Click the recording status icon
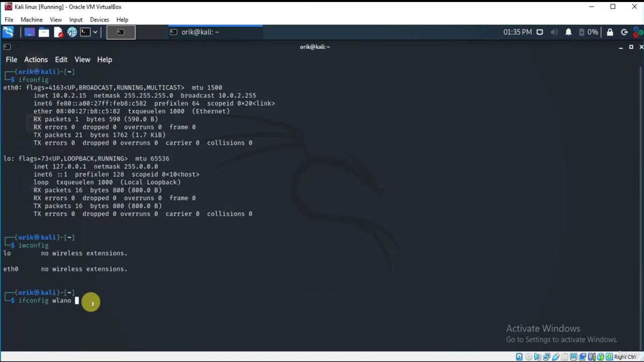Screen dimensions: 644x362 [x=582, y=357]
